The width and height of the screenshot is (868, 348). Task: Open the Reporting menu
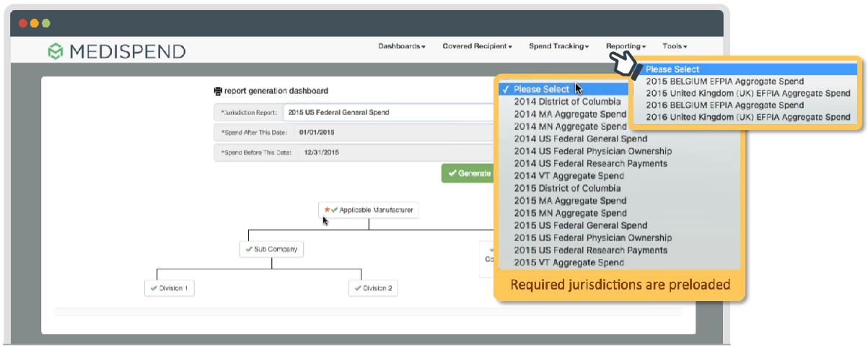(x=626, y=46)
